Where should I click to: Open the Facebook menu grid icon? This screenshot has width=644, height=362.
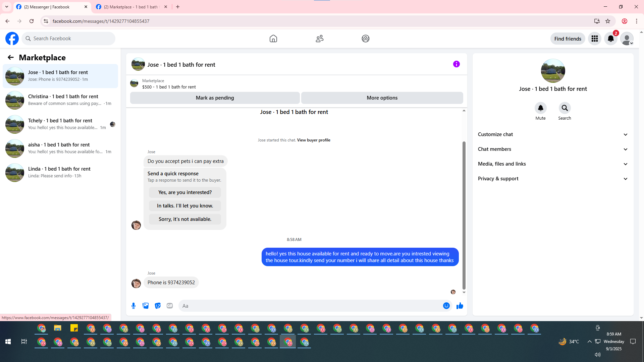click(x=595, y=39)
